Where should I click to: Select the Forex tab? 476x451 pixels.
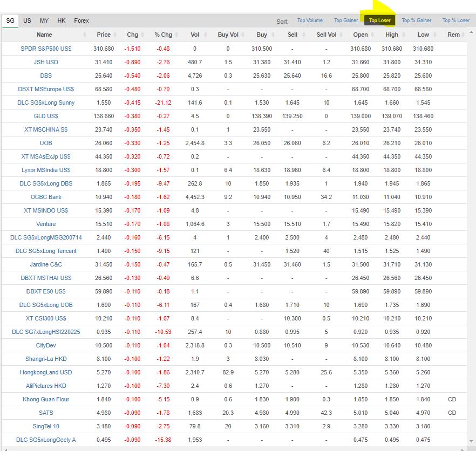coord(81,20)
